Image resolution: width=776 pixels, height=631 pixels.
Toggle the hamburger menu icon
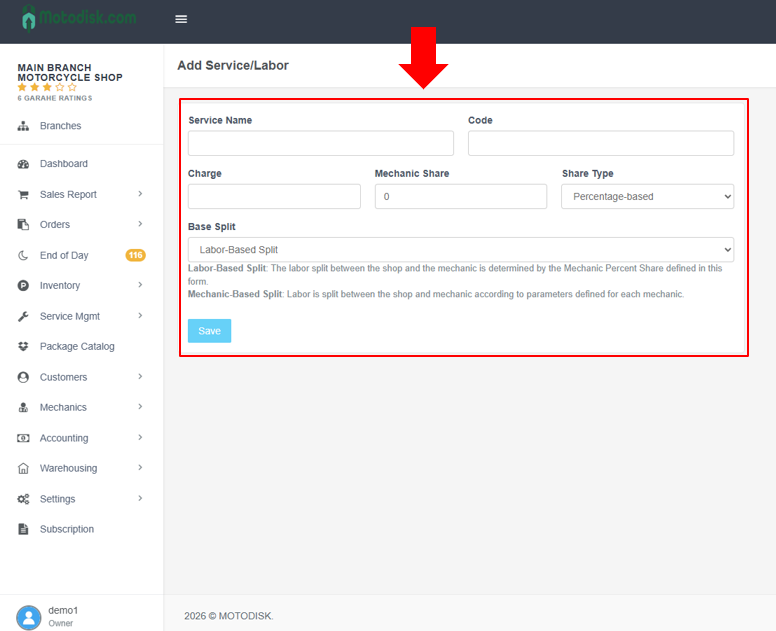181,19
